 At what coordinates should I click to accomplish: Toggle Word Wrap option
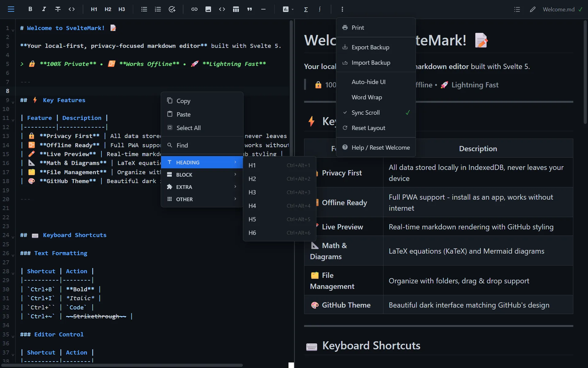tap(376, 97)
